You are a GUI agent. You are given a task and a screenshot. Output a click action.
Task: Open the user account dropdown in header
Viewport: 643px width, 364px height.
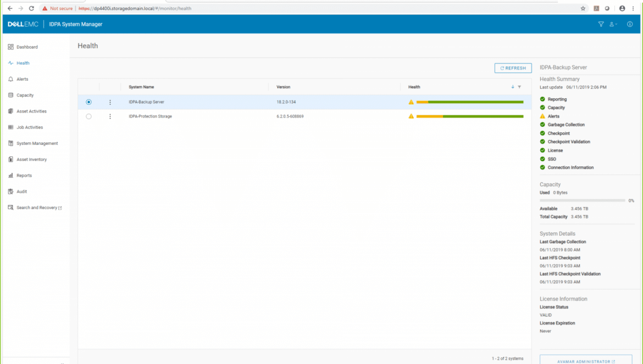(x=613, y=24)
